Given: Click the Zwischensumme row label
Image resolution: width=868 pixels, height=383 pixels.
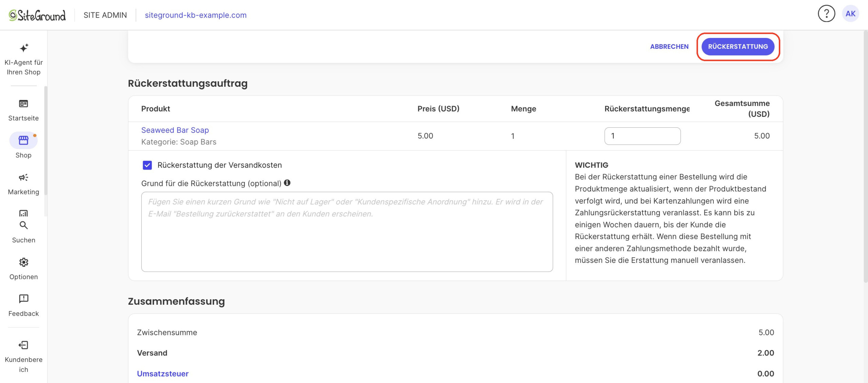Looking at the screenshot, I should coord(167,333).
